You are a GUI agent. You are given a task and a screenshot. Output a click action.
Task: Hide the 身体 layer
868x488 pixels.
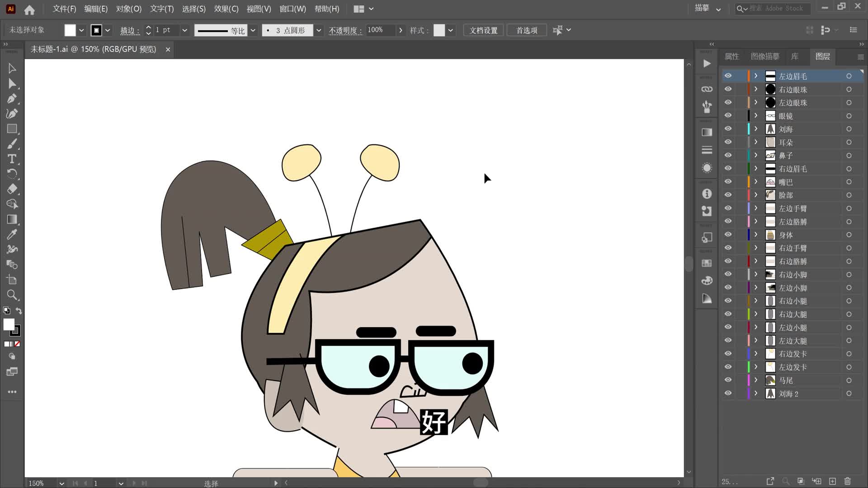728,235
